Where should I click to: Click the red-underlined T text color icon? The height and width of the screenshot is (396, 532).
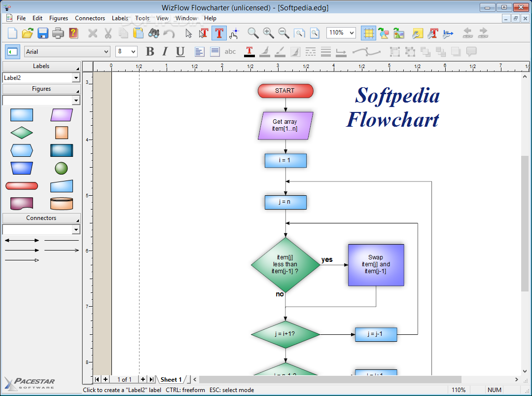[x=249, y=52]
